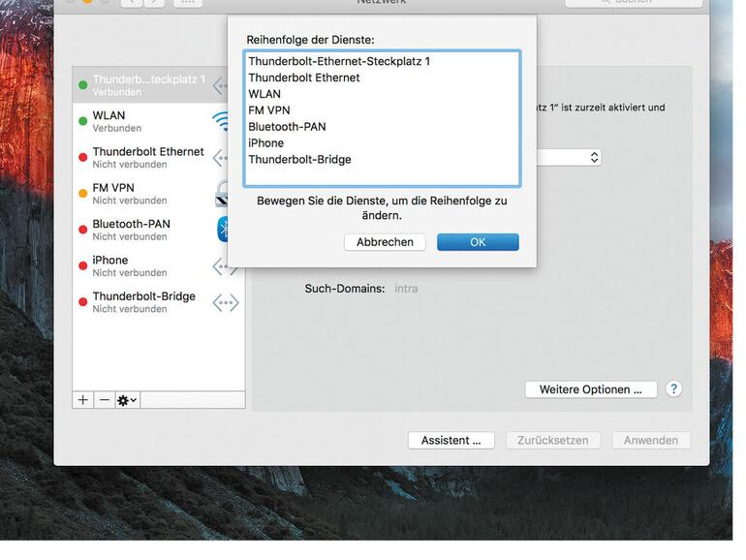This screenshot has height=560, width=746.
Task: Click red status dot next to Thunderbolt Ethernet
Action: coord(82,158)
